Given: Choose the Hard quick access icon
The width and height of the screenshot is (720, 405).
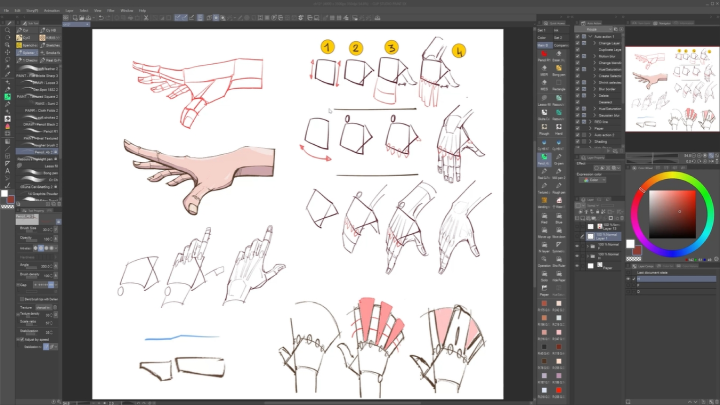Looking at the screenshot, I should [559, 129].
